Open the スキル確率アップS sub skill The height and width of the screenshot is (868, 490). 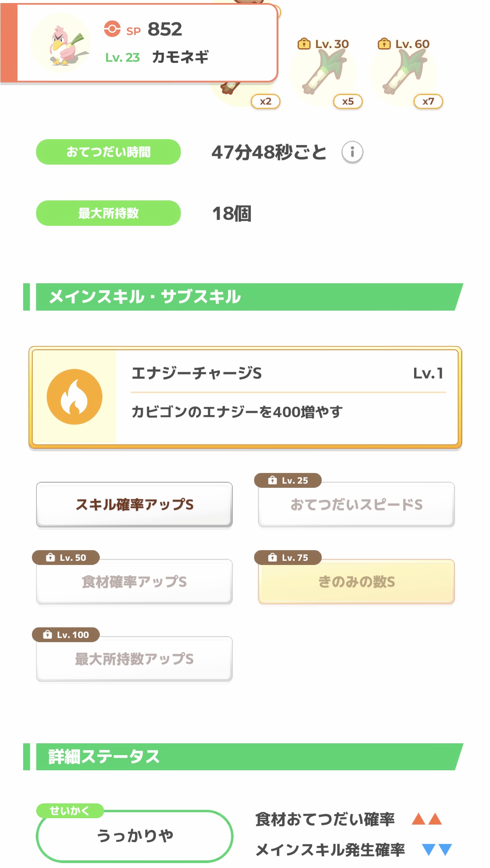coord(134,505)
